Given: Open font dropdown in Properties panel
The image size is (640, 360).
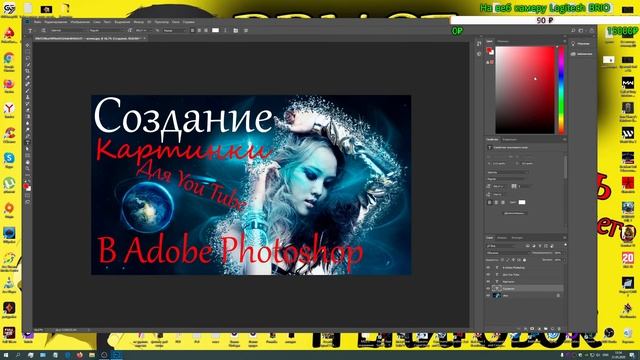Looking at the screenshot, I should point(508,172).
